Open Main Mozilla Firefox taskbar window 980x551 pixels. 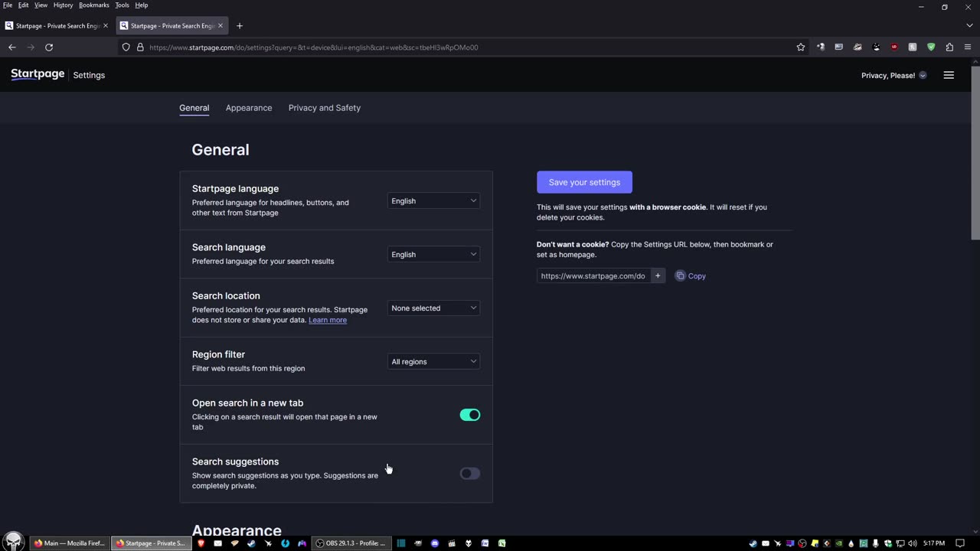pyautogui.click(x=69, y=543)
